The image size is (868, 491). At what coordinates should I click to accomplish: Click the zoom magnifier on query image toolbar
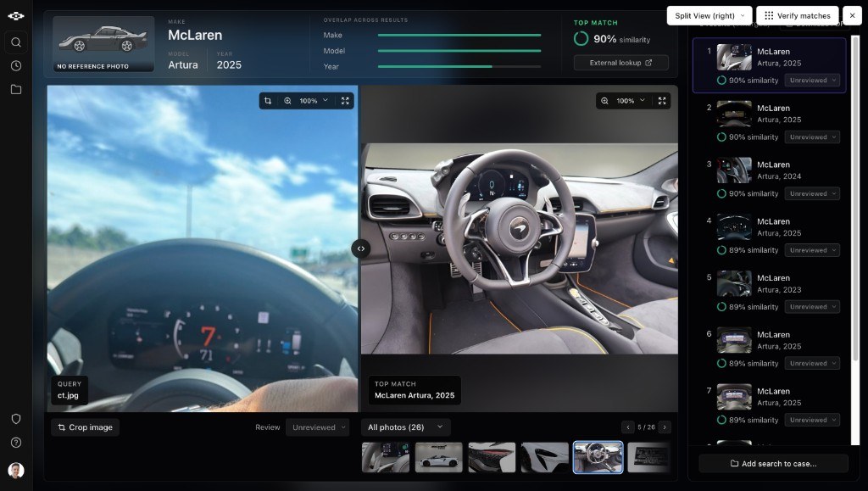tap(288, 101)
